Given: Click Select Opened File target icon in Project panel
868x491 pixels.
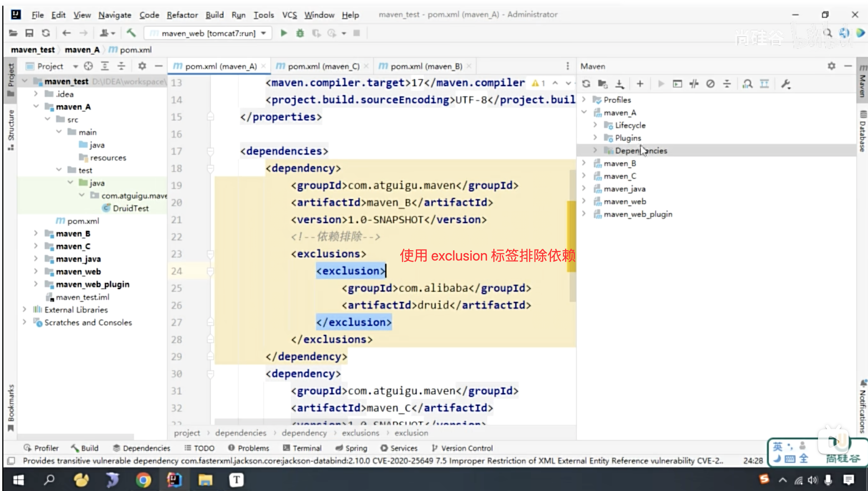Looking at the screenshot, I should (x=88, y=66).
